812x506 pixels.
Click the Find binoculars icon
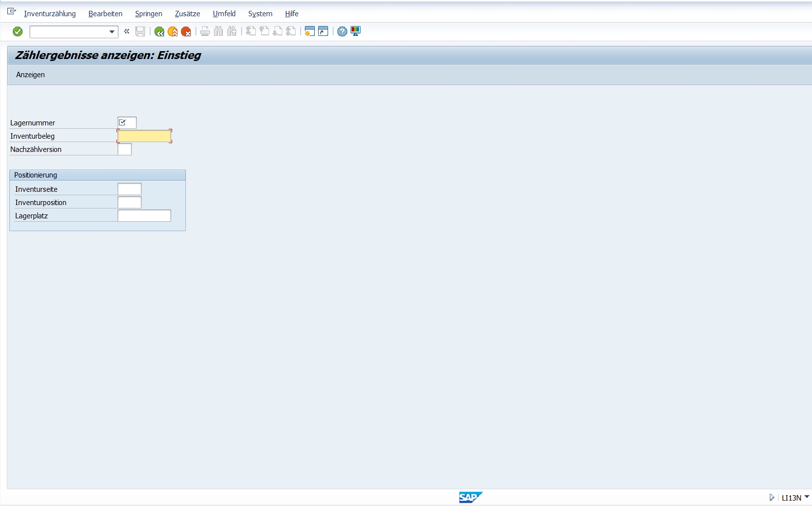[x=218, y=31]
